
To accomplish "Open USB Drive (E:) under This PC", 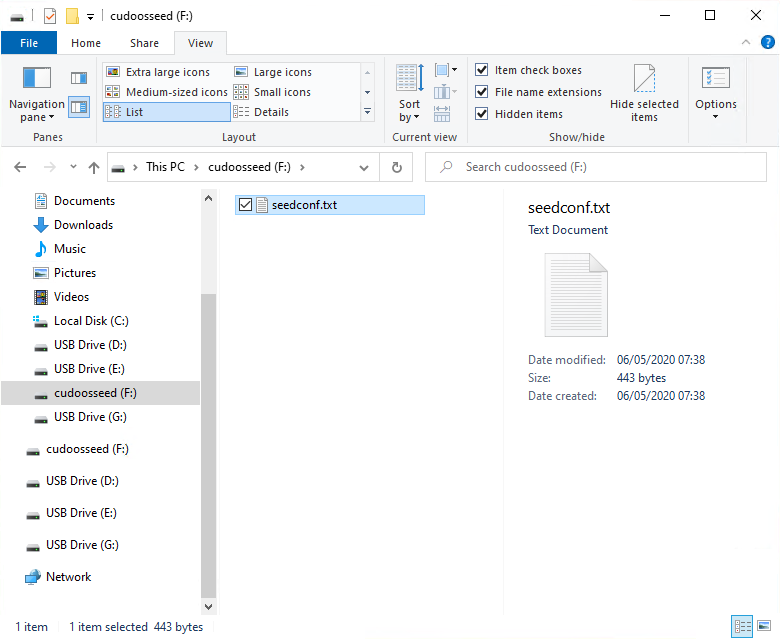I will [89, 369].
